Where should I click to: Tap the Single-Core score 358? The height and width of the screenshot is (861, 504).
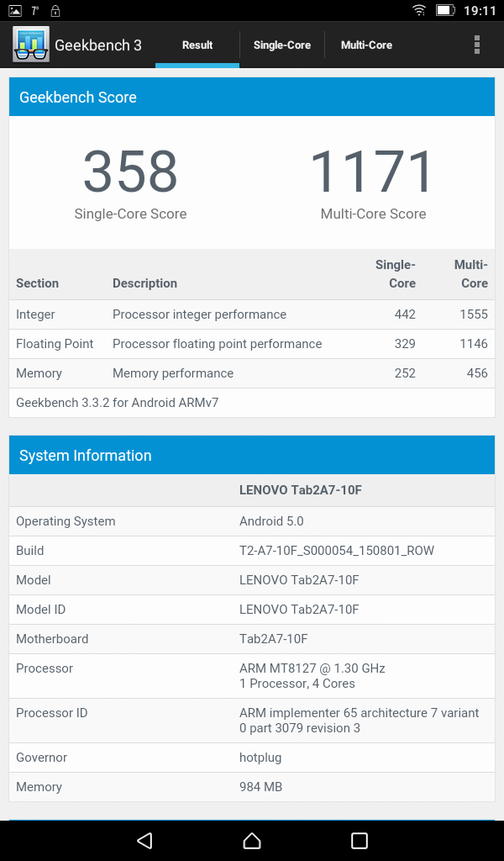coord(130,172)
